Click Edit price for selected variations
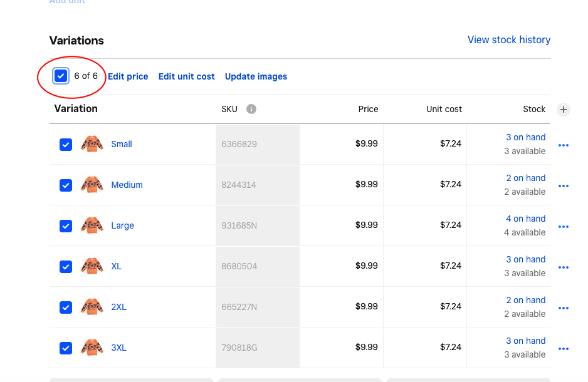Image resolution: width=588 pixels, height=382 pixels. click(128, 76)
